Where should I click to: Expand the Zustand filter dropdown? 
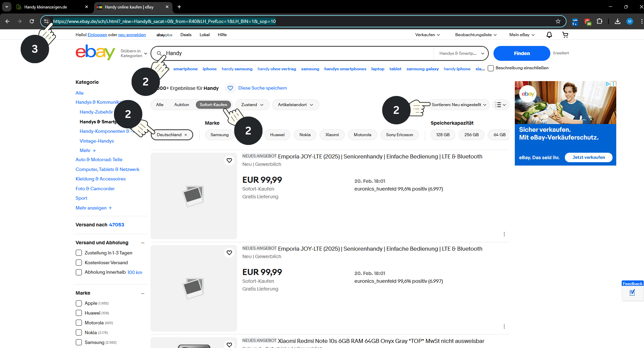252,104
